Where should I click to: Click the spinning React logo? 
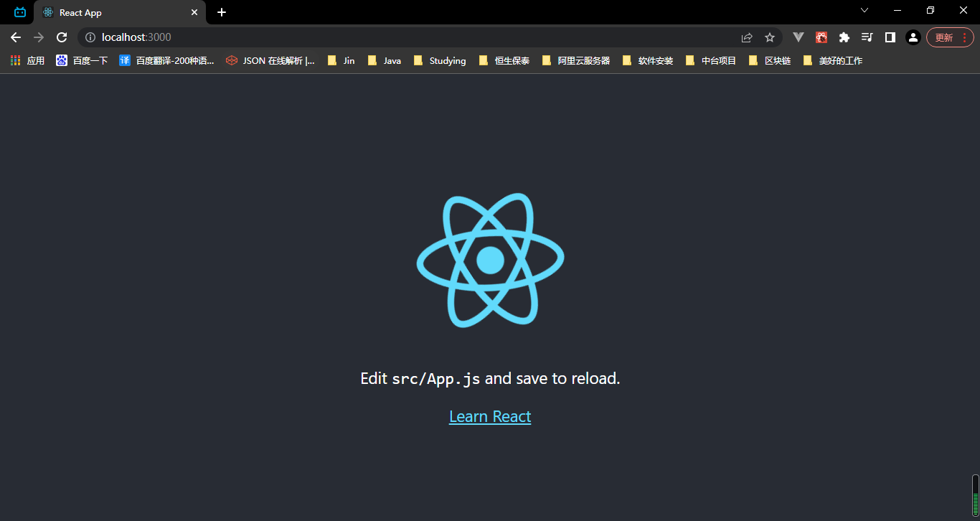point(490,260)
